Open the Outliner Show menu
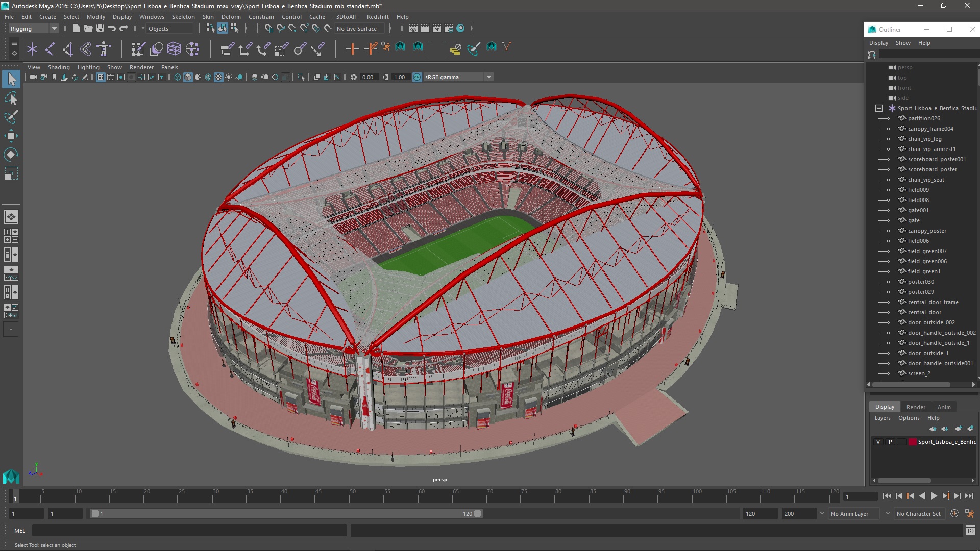This screenshot has width=980, height=551. [903, 43]
